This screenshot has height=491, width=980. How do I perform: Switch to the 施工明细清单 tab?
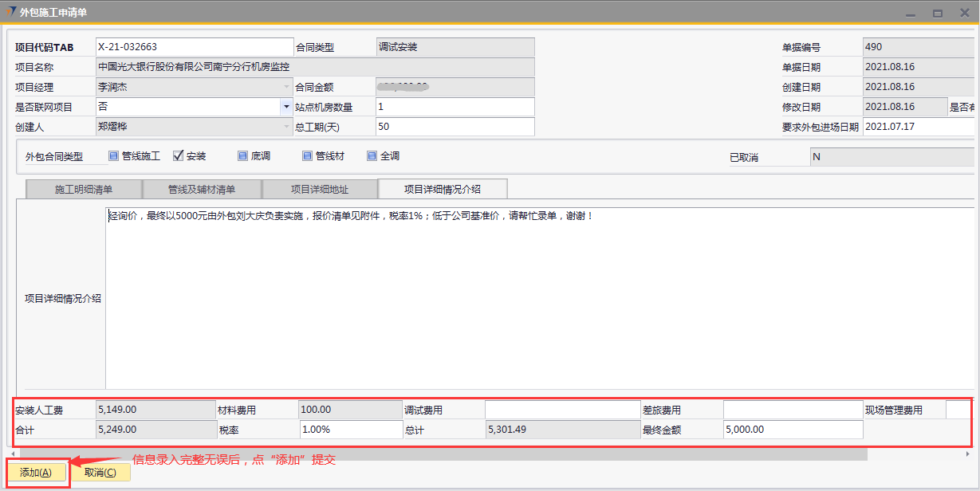point(84,190)
